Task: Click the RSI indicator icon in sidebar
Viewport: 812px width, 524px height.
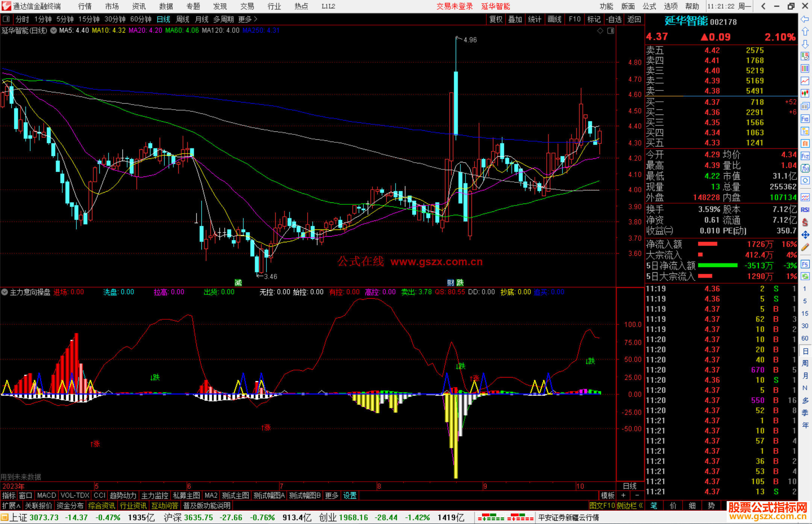Action: pyautogui.click(x=805, y=210)
